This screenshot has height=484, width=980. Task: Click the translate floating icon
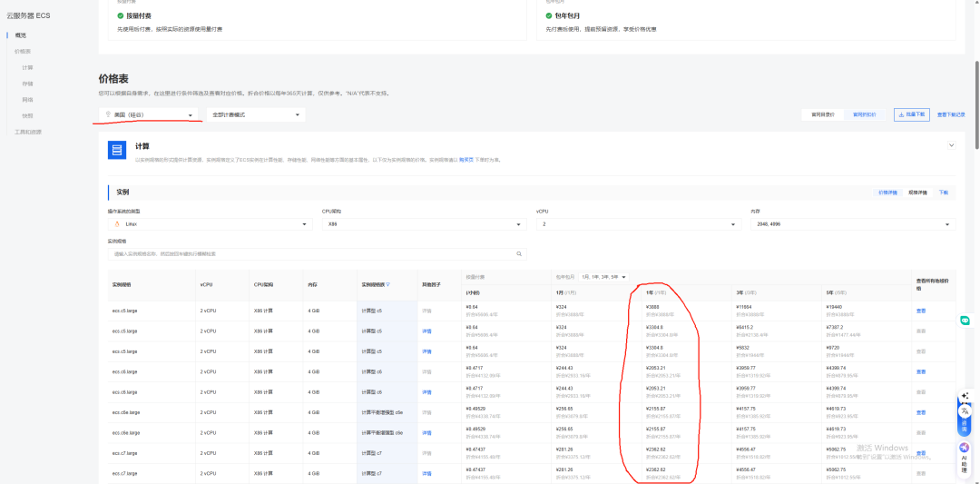(965, 412)
